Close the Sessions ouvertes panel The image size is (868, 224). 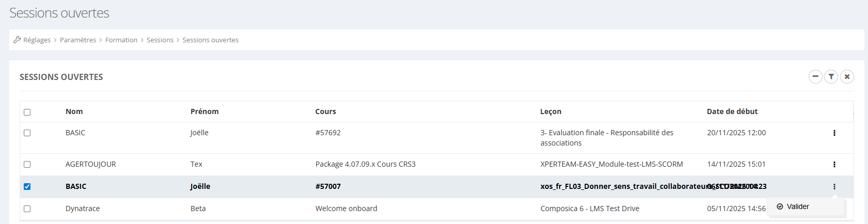(847, 77)
